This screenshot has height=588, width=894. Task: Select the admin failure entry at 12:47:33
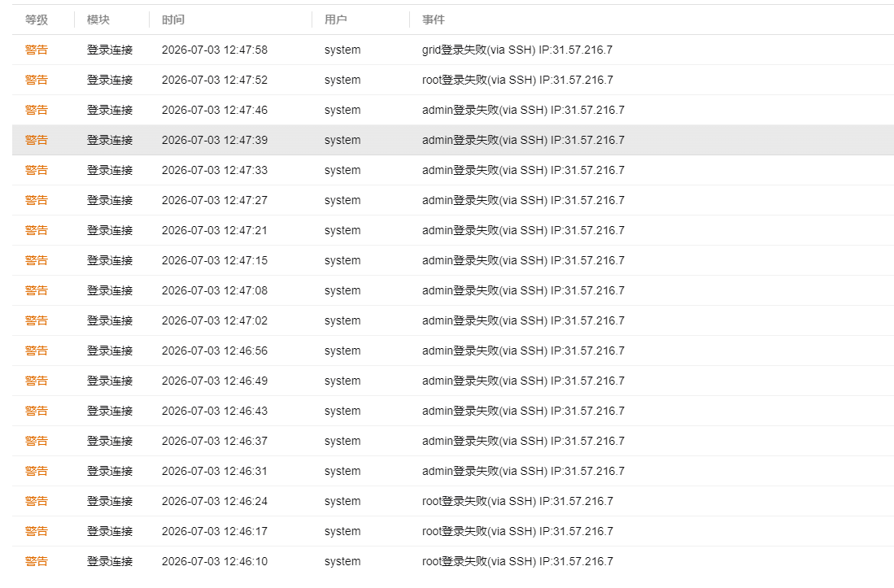pos(453,170)
